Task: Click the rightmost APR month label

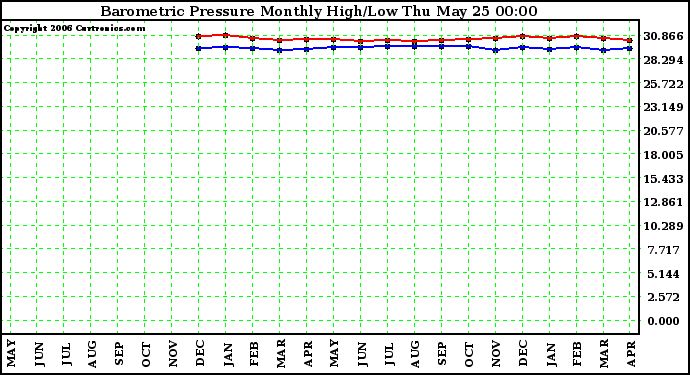Action: [631, 354]
